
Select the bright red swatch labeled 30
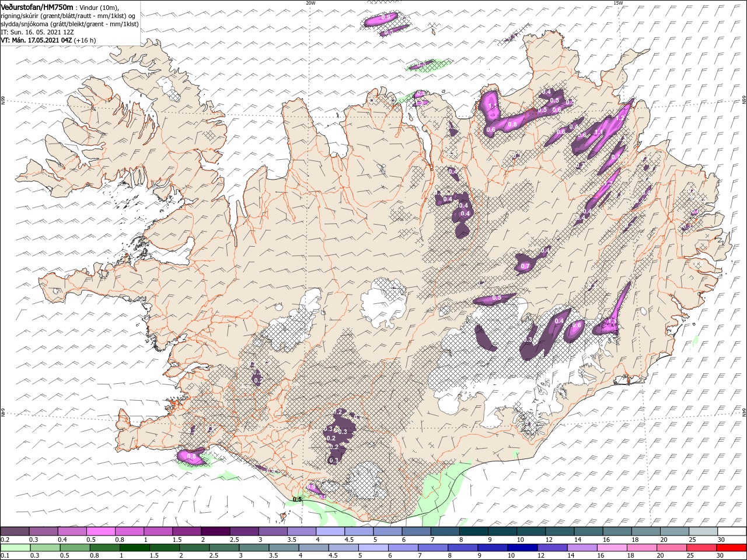[732, 548]
